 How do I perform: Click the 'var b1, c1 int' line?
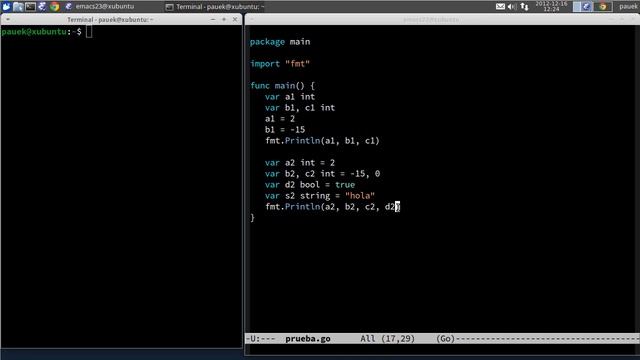pyautogui.click(x=300, y=108)
